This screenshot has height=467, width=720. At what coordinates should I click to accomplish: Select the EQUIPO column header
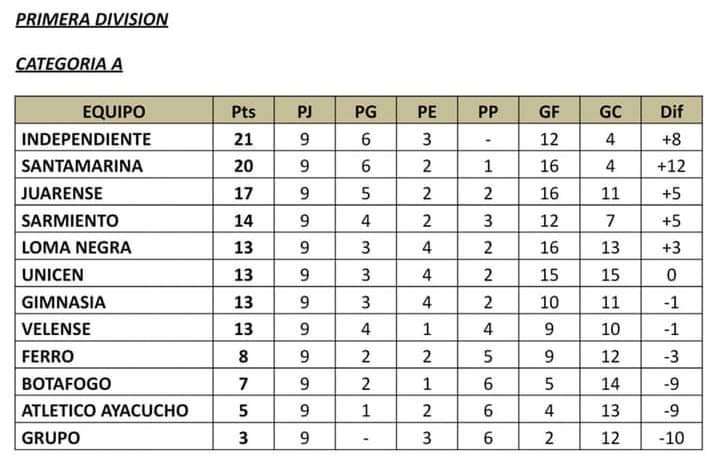114,110
